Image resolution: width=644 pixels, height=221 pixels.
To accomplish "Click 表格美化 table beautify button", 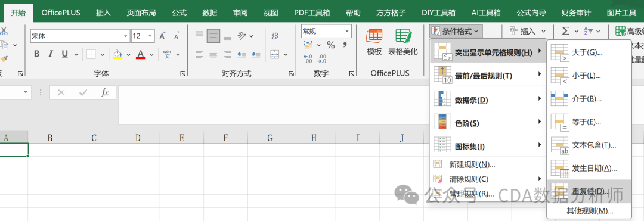I will click(403, 42).
